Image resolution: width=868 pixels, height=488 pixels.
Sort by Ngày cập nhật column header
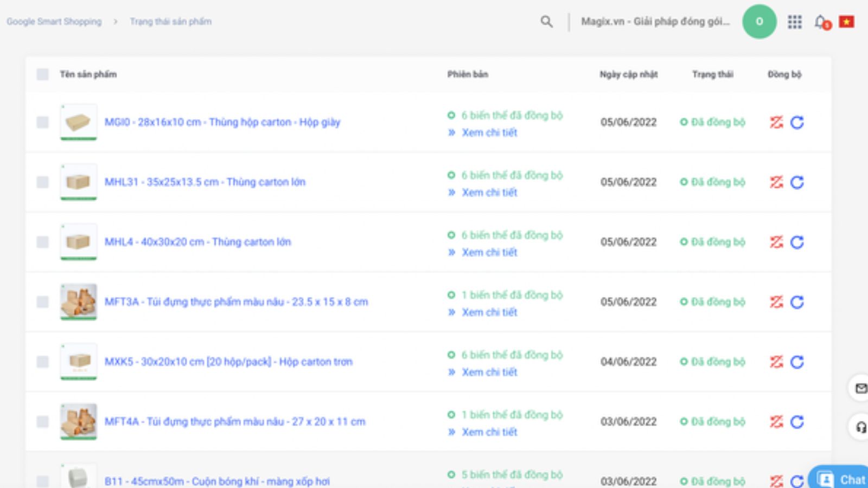(628, 74)
